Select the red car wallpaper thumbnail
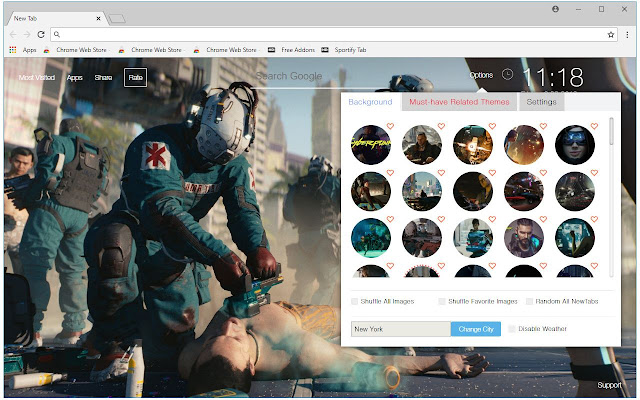Image resolution: width=640 pixels, height=400 pixels. pos(524,191)
